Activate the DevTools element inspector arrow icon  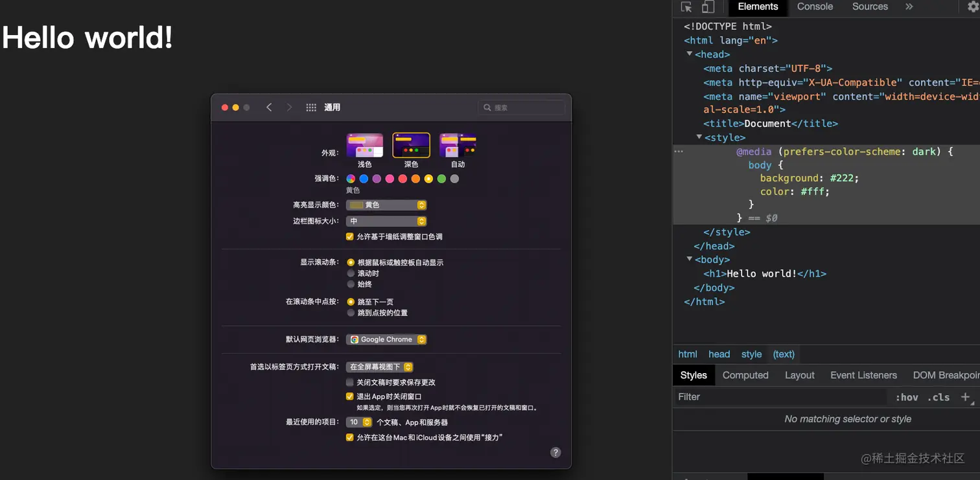point(686,7)
